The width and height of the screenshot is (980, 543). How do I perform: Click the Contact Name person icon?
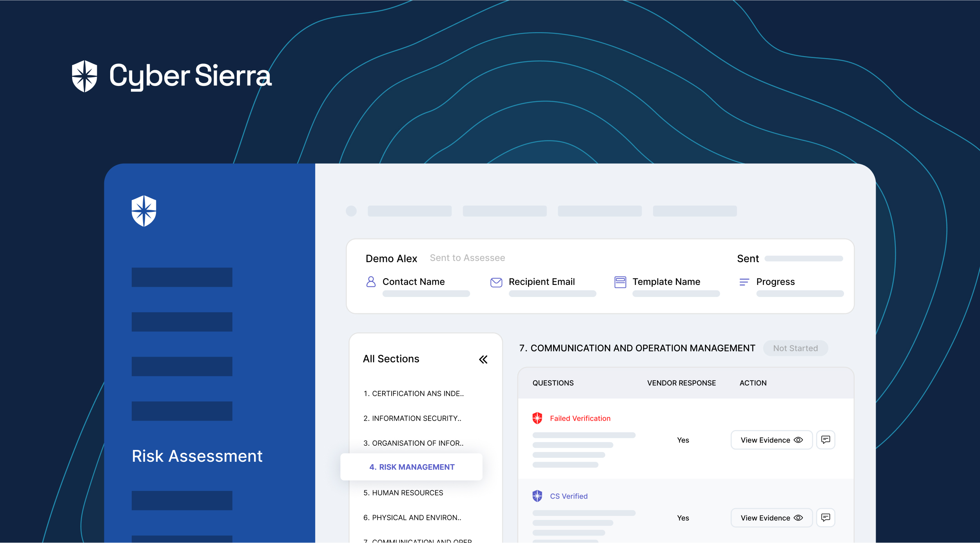(x=371, y=282)
